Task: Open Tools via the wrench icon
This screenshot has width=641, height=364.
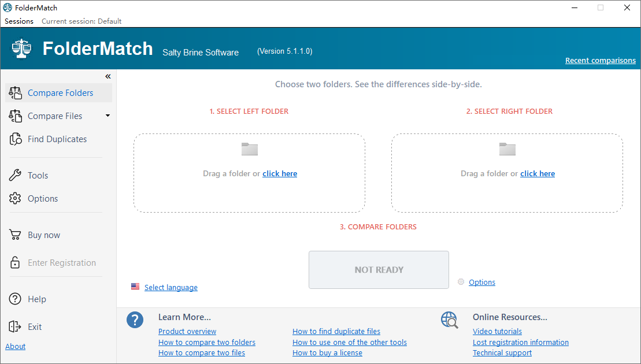Action: (x=15, y=175)
